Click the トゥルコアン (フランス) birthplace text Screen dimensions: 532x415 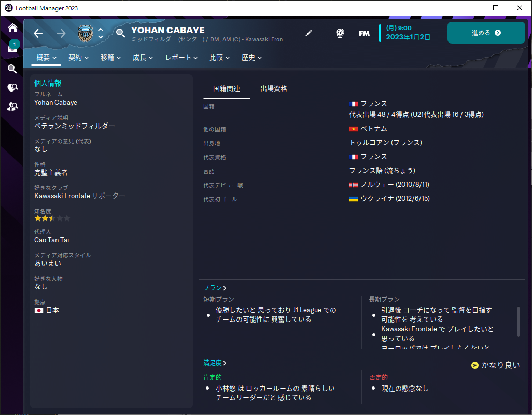click(385, 142)
